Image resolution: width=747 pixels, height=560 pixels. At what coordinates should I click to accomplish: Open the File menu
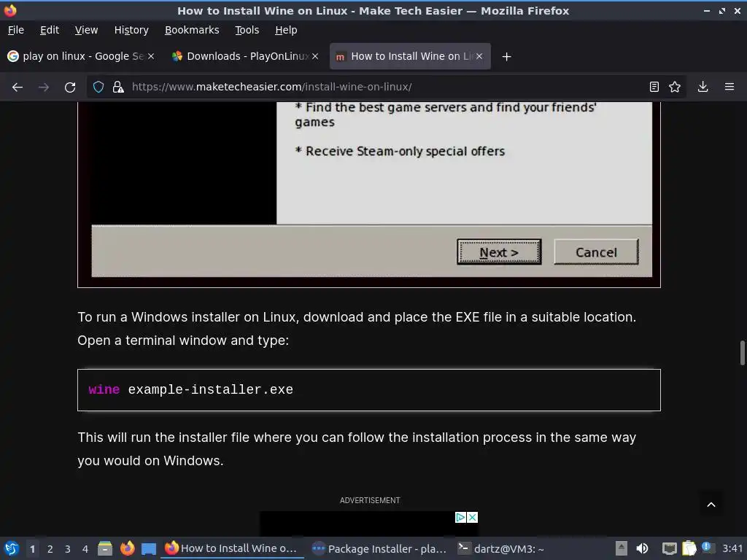[x=16, y=30]
